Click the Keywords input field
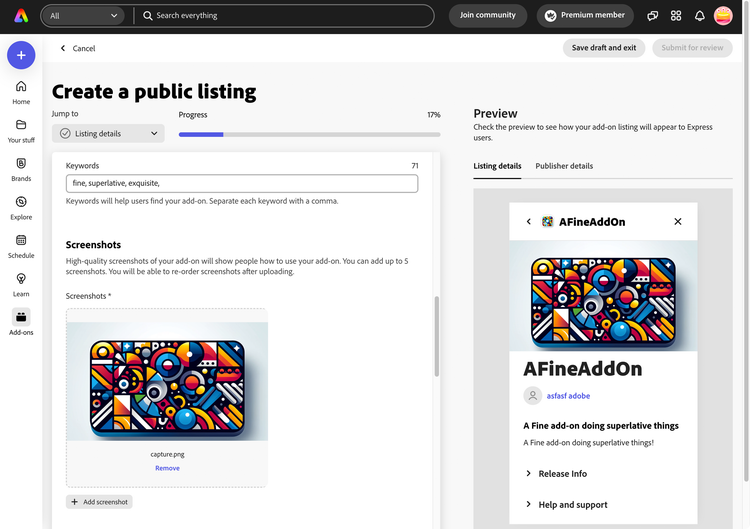This screenshot has width=750, height=529. pos(242,184)
